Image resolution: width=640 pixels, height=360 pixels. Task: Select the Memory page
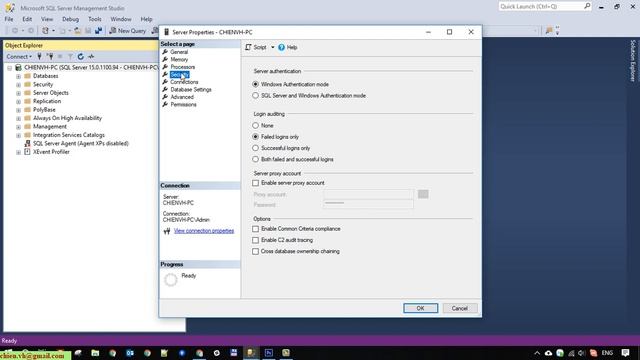(179, 59)
